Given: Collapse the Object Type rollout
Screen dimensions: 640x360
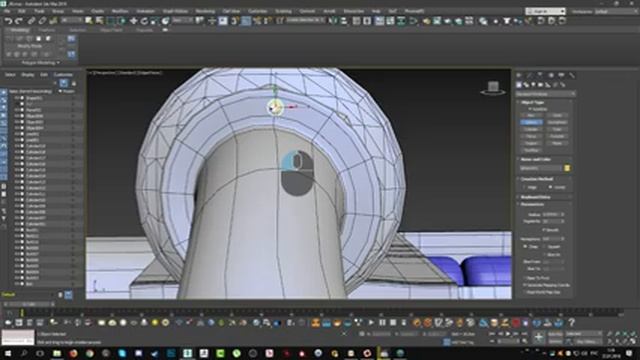Looking at the screenshot, I should pyautogui.click(x=533, y=102).
